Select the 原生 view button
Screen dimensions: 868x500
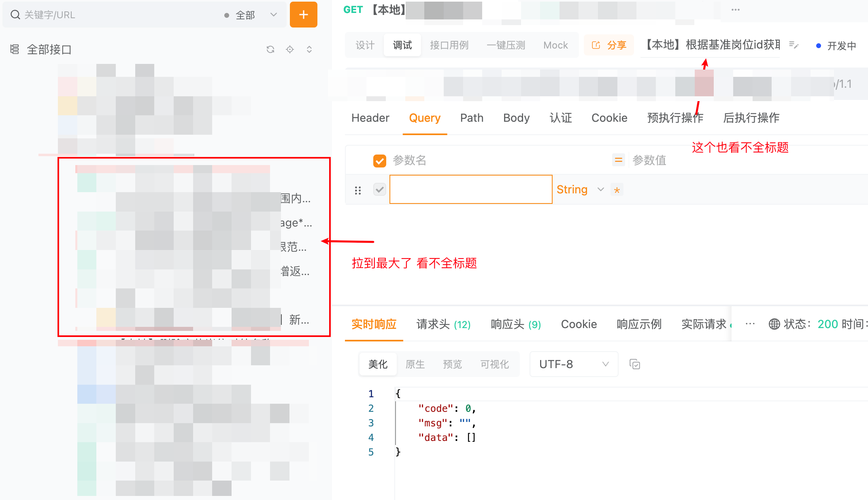pyautogui.click(x=415, y=364)
